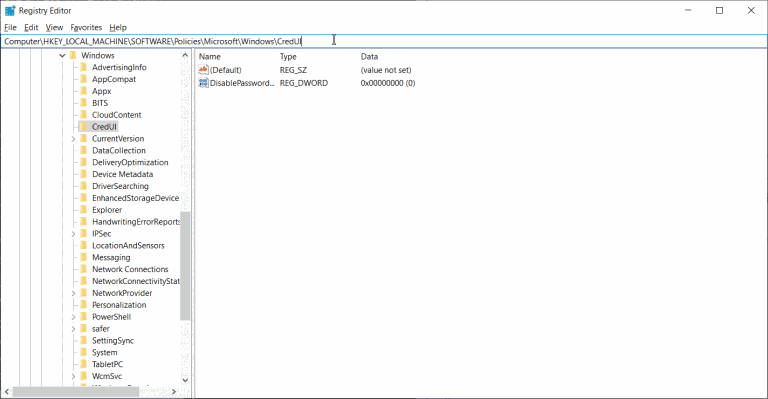Click the Device Metadata folder icon
768x399 pixels.
coord(84,174)
